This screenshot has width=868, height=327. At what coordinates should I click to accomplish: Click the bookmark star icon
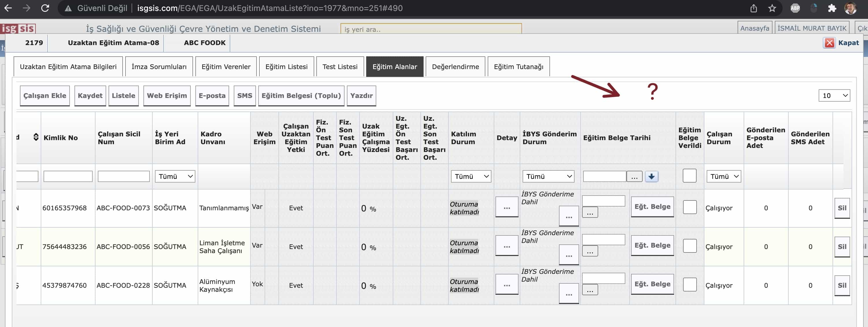[772, 8]
